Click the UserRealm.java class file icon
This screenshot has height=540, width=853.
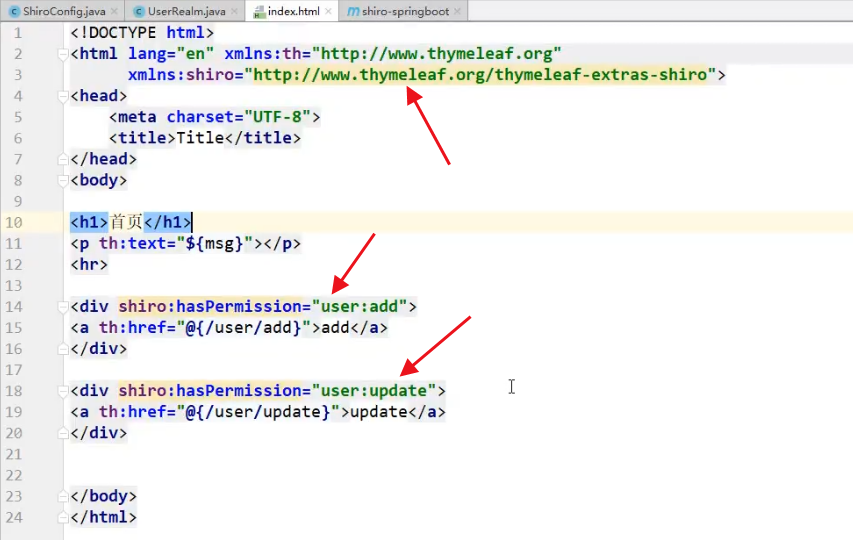[x=139, y=11]
